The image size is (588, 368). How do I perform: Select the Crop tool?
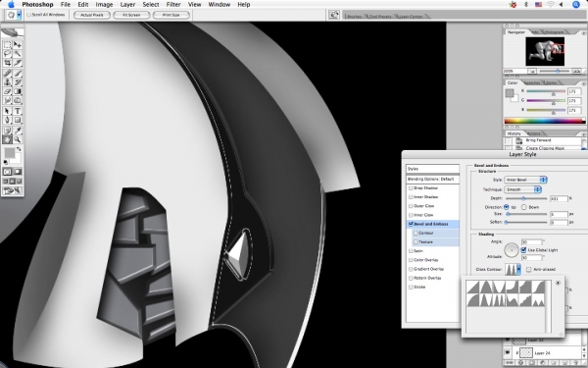point(7,63)
